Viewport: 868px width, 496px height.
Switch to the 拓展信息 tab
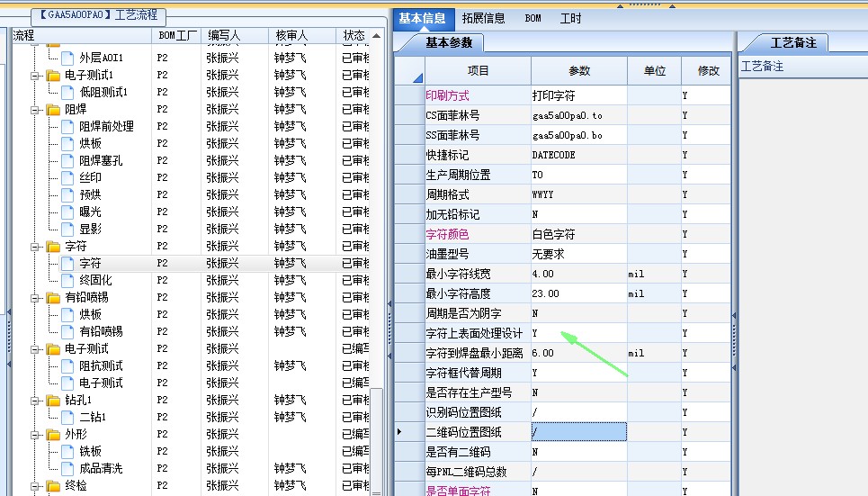[483, 18]
